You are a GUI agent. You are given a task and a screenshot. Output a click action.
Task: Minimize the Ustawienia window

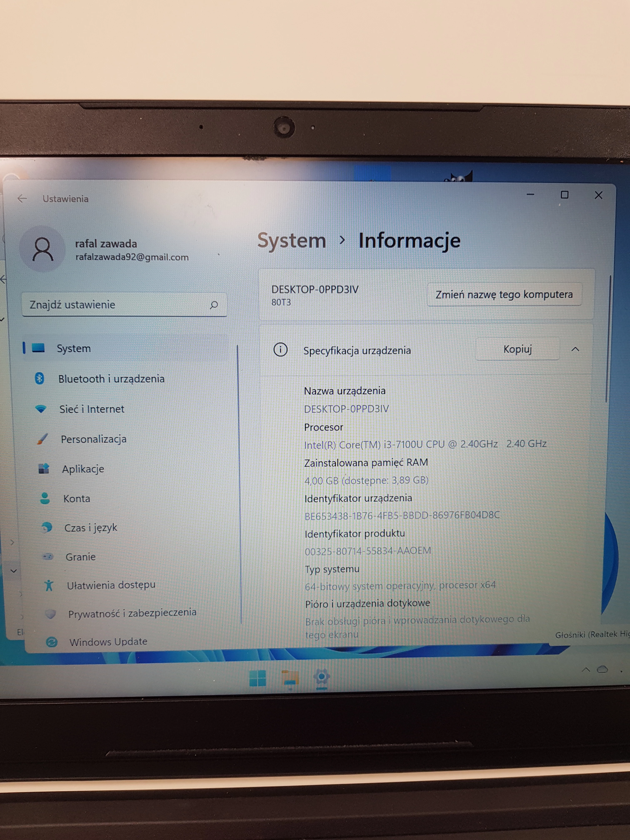[530, 194]
